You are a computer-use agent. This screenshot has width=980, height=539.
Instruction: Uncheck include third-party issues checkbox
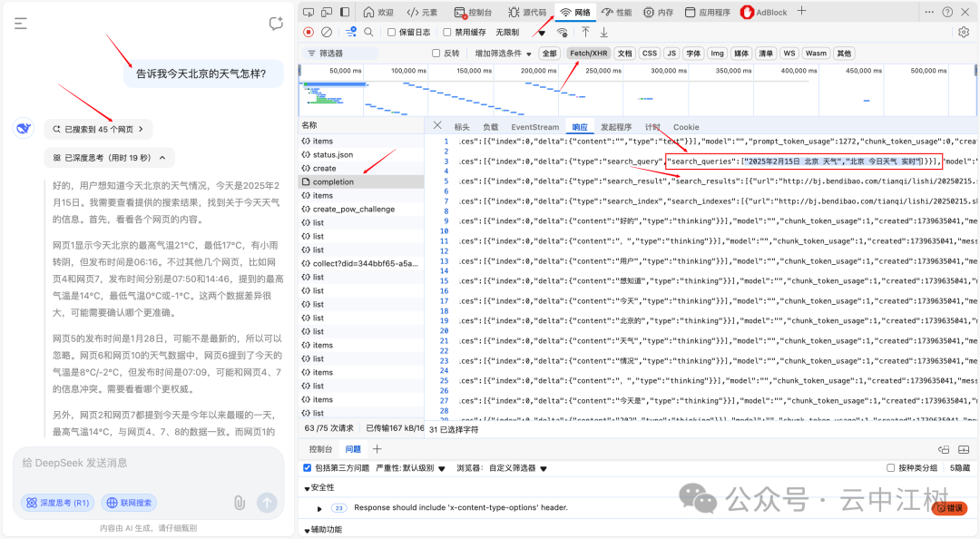[x=307, y=467]
